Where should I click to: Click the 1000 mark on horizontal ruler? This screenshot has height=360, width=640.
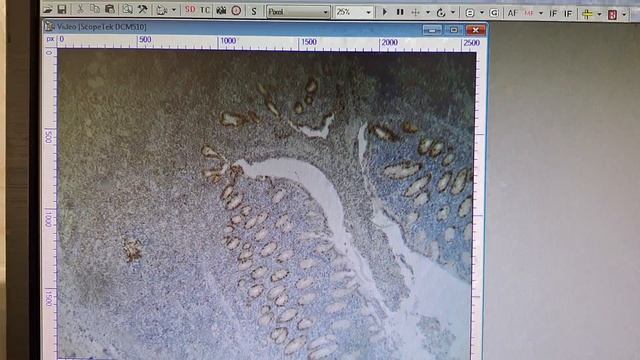click(x=228, y=40)
